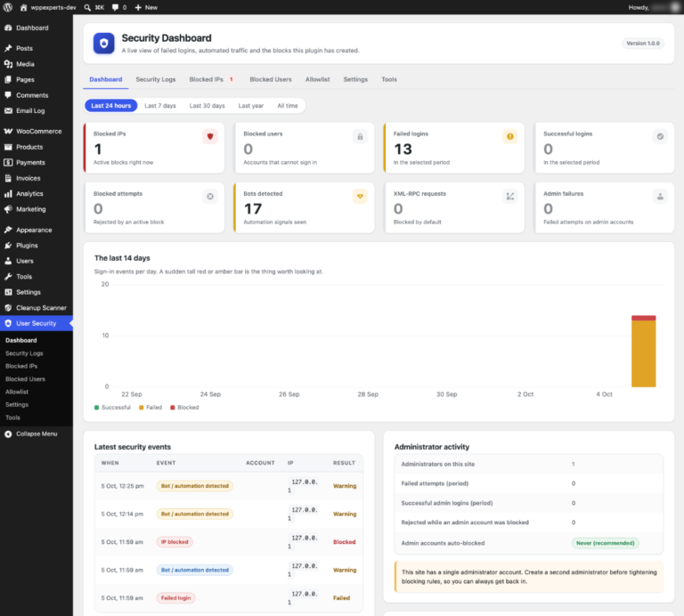This screenshot has height=616, width=684.
Task: Switch to the Tools tab
Action: pyautogui.click(x=389, y=79)
